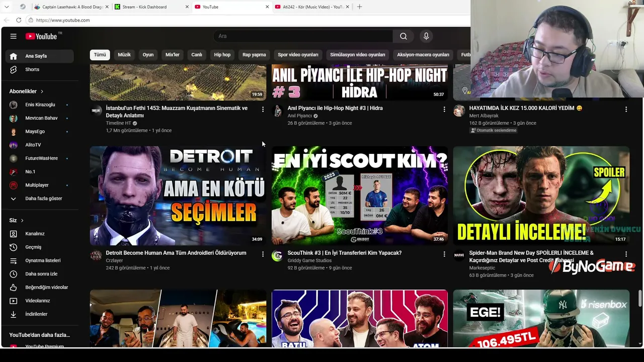The image size is (644, 362).
Task: Open the Anıl Piyancı channel avatar
Action: pos(277,111)
